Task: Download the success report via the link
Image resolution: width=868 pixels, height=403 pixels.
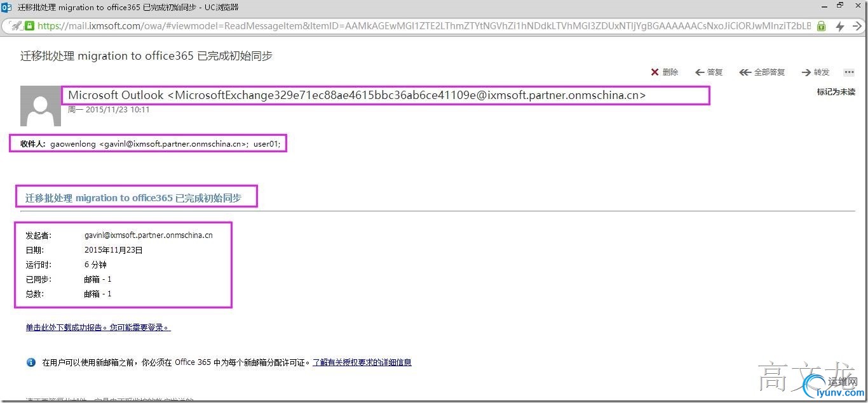Action: [x=98, y=327]
